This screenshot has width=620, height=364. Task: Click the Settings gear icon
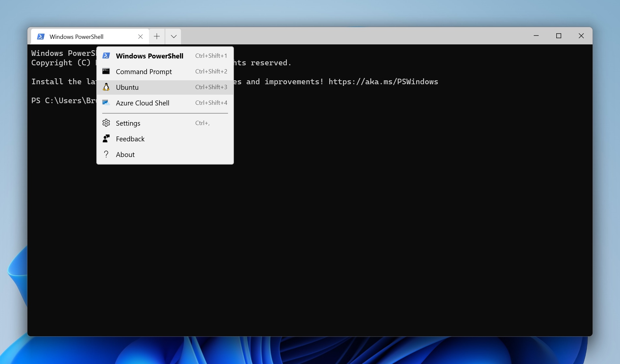[106, 123]
